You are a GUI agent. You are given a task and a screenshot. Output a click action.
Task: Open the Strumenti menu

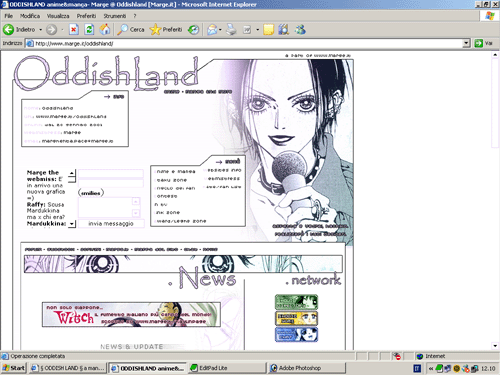pyautogui.click(x=115, y=16)
